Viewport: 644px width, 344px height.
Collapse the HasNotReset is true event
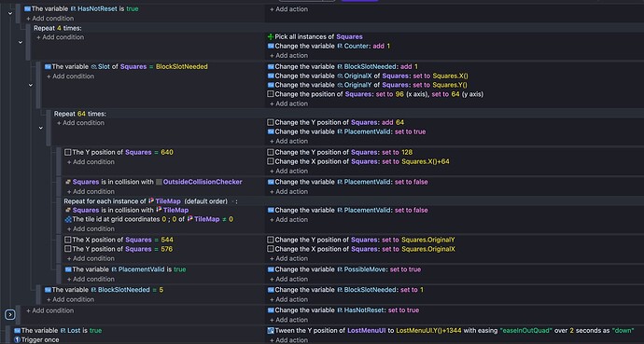pyautogui.click(x=10, y=13)
